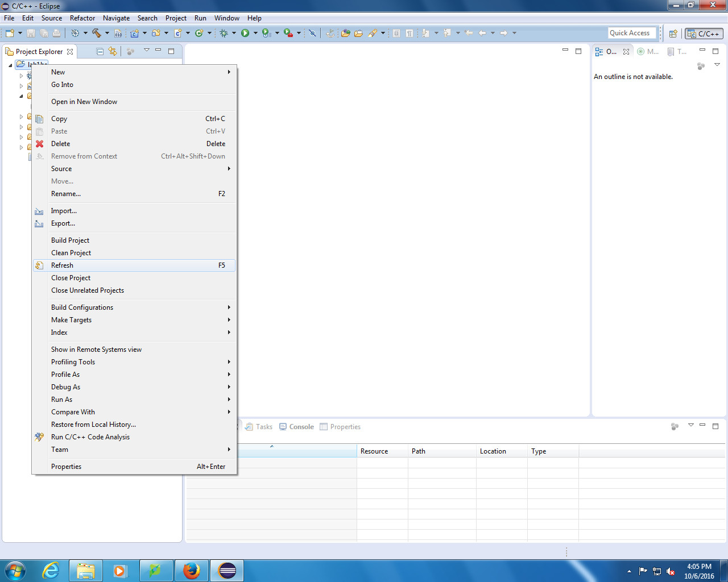Click the hammer Build toolbar icon

(x=97, y=33)
